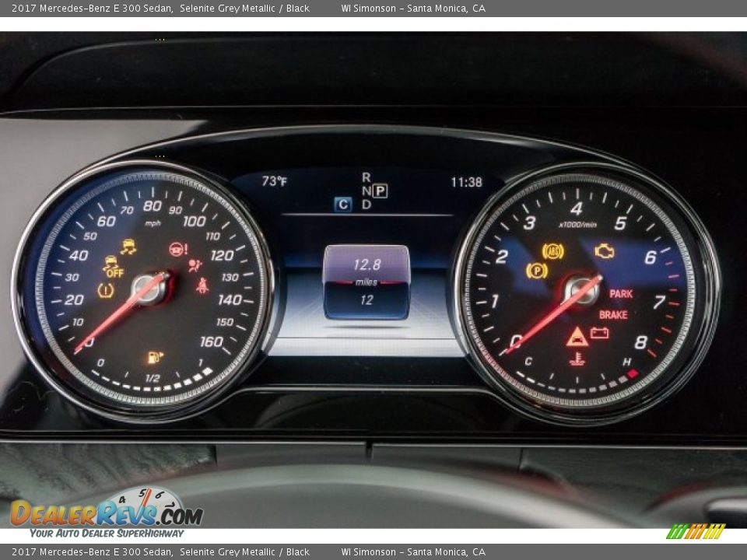Screen dimensions: 747x560
Task: Click the red BRAKE warning text
Action: [x=613, y=315]
